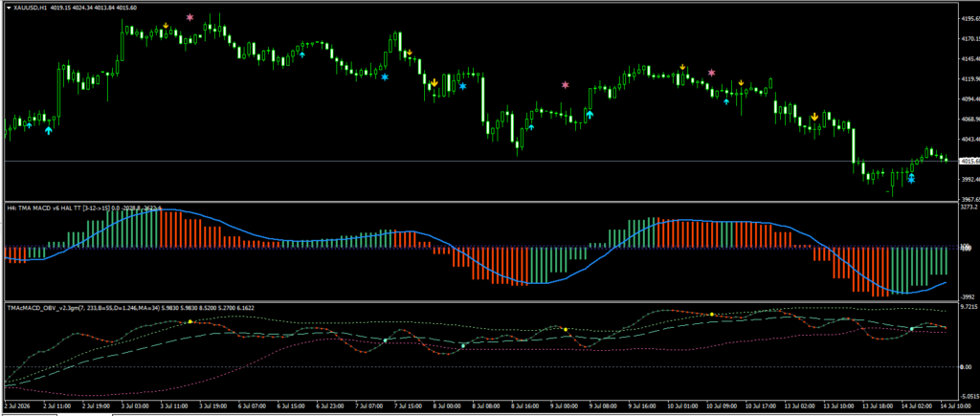Click the 10 Jul 17:00 time label

click(761, 405)
